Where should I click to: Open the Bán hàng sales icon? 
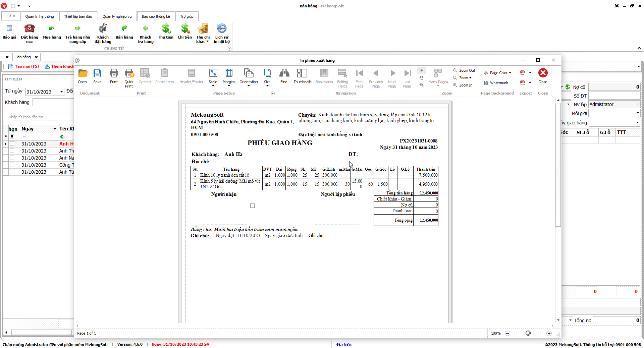click(124, 33)
